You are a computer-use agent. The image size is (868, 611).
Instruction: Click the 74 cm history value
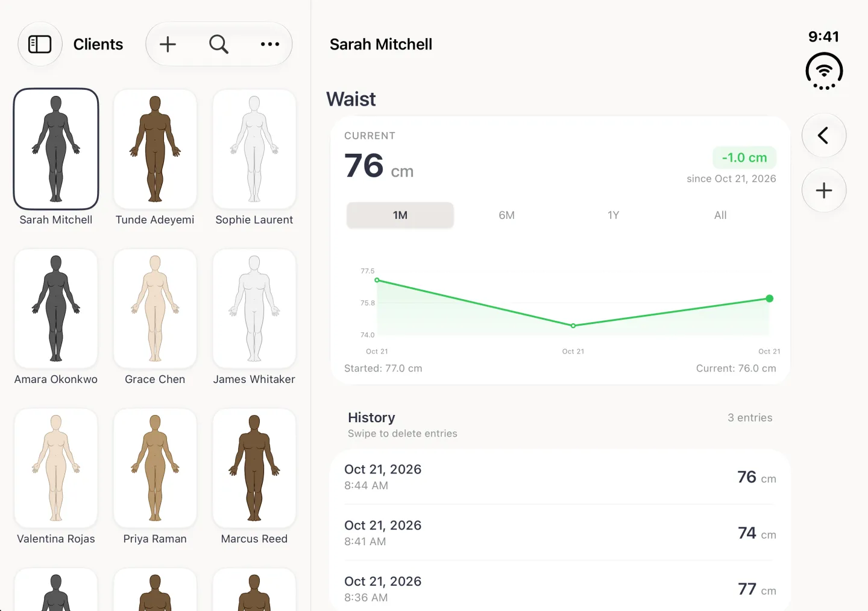click(x=757, y=533)
